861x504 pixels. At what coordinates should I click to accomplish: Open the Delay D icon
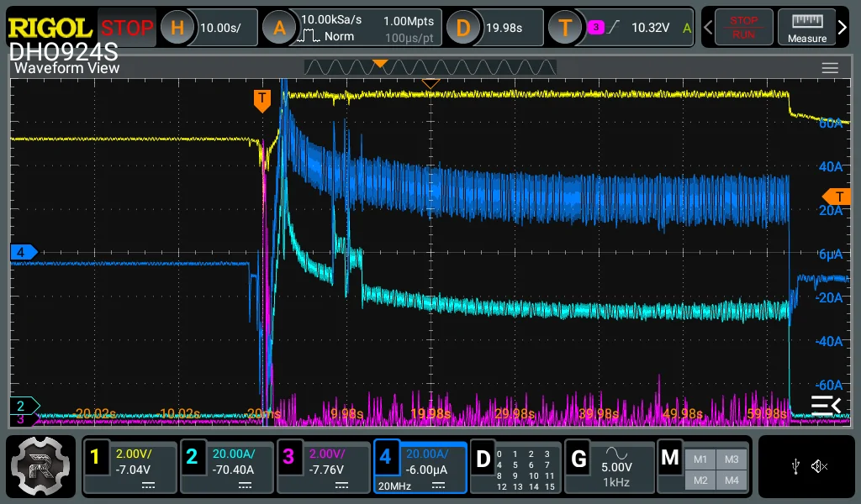click(x=463, y=28)
